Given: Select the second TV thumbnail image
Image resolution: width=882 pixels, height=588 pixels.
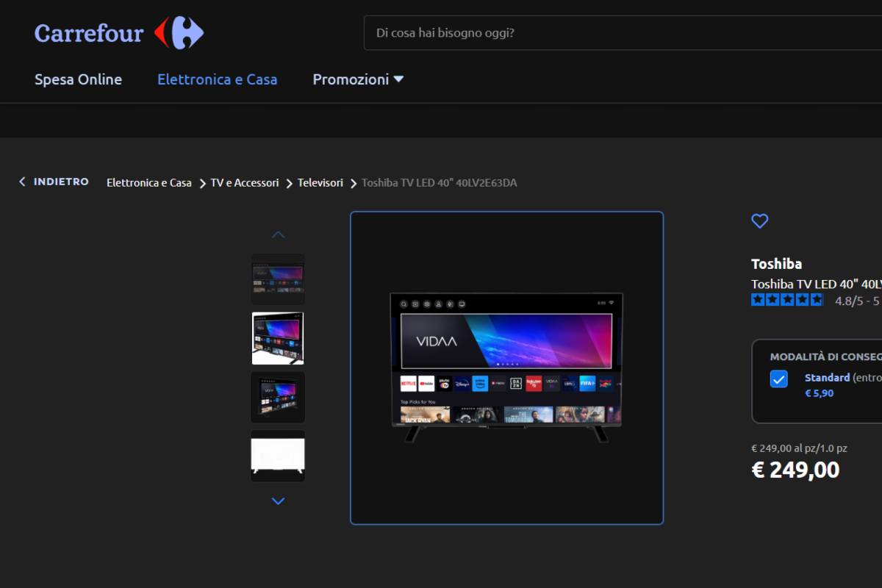Looking at the screenshot, I should pyautogui.click(x=278, y=338).
